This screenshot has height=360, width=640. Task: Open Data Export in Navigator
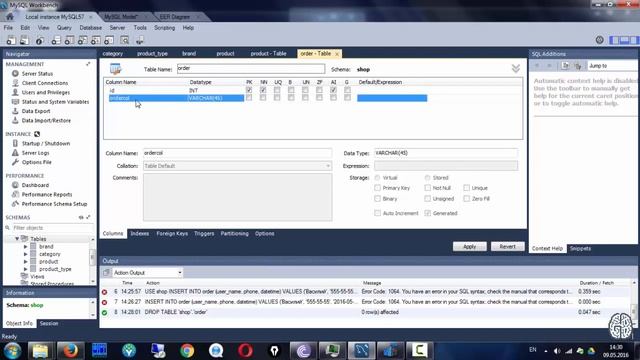point(36,111)
